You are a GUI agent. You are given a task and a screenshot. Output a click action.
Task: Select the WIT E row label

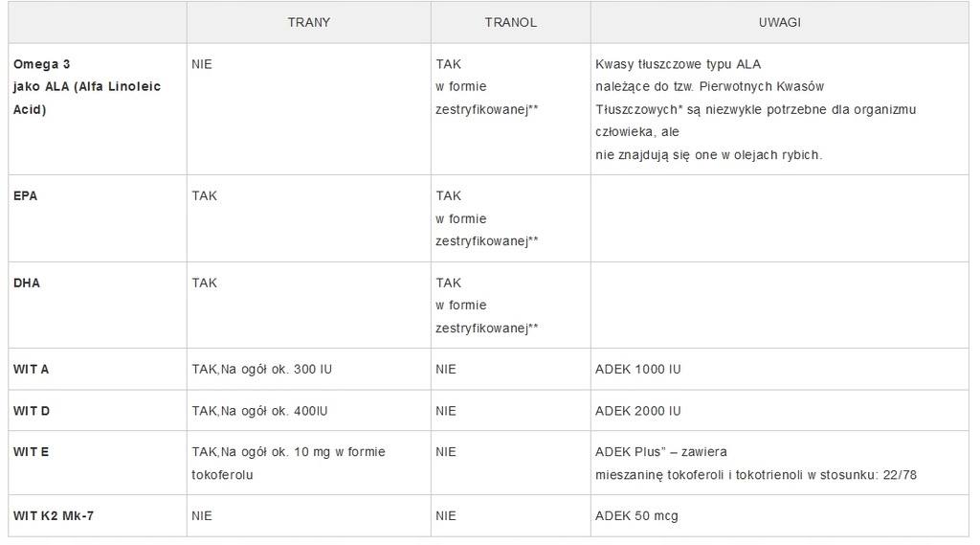32,452
